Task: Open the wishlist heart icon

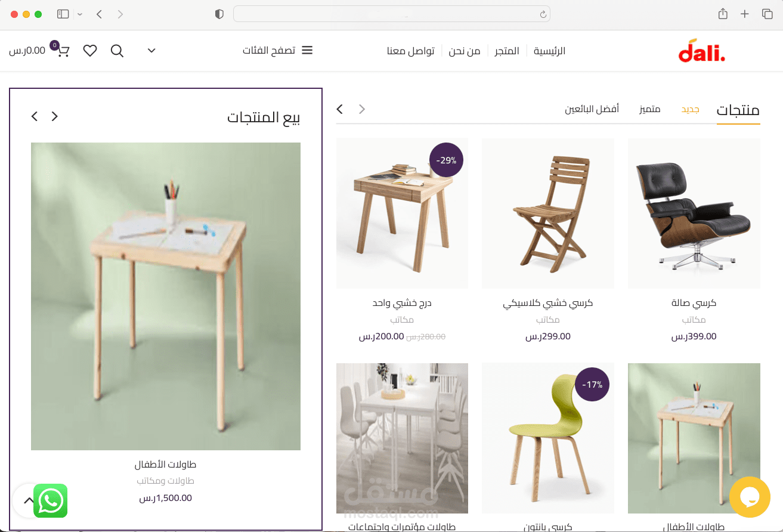Action: pos(90,51)
